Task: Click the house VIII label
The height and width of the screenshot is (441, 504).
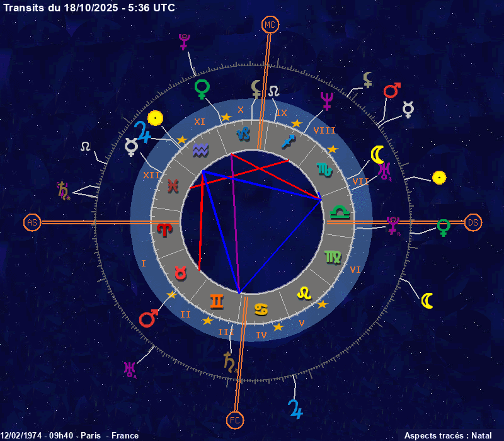Action: pyautogui.click(x=324, y=130)
